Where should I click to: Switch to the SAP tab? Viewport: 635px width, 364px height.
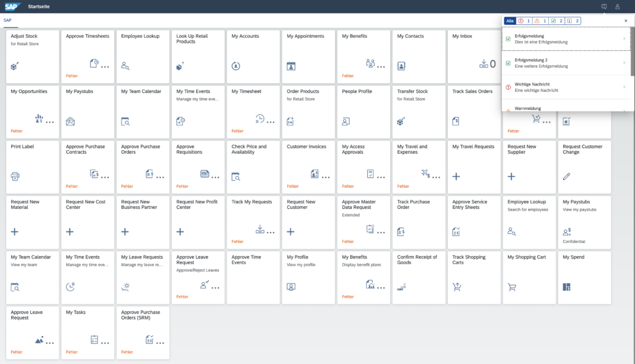click(7, 20)
